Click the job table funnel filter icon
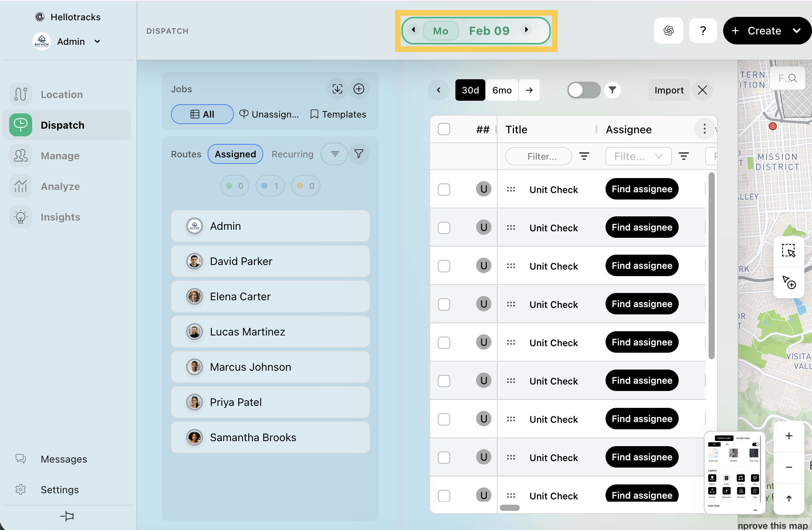Screen dimensions: 812x530 612,90
